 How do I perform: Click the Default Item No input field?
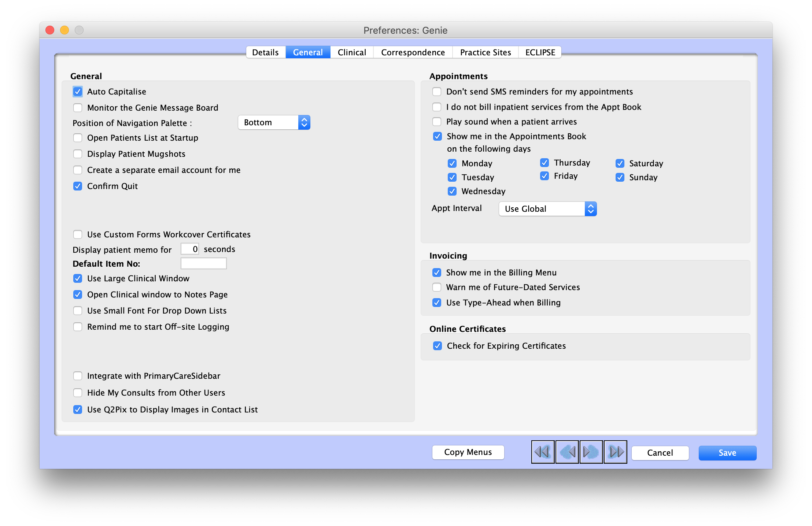tap(203, 263)
